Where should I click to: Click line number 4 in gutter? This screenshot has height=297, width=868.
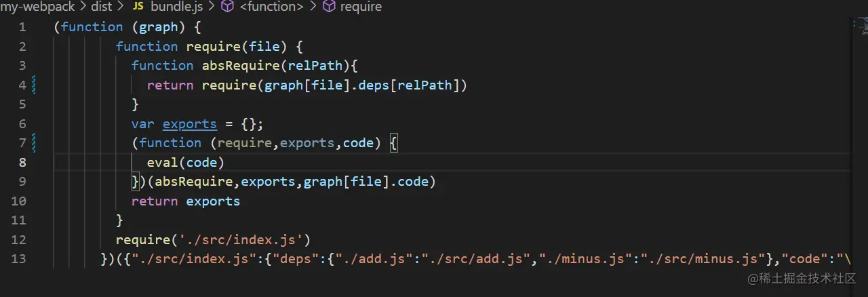click(x=22, y=85)
